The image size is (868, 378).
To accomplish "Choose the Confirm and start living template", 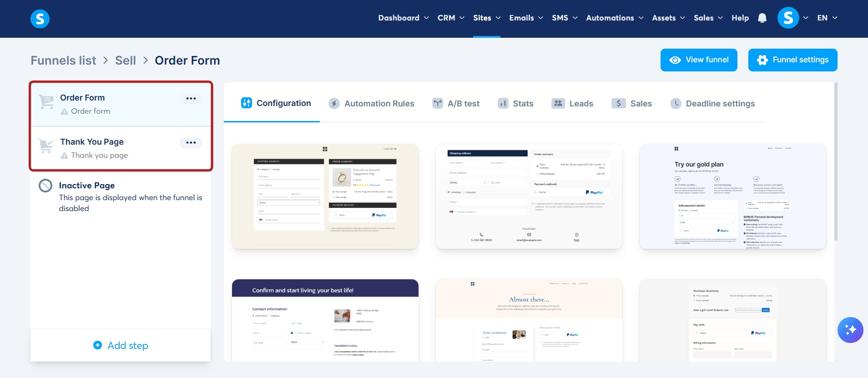I will (325, 321).
